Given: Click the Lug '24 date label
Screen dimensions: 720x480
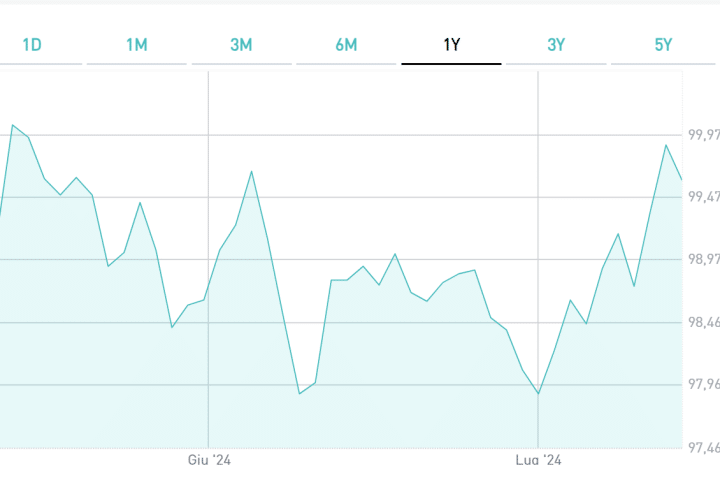Looking at the screenshot, I should [x=539, y=461].
